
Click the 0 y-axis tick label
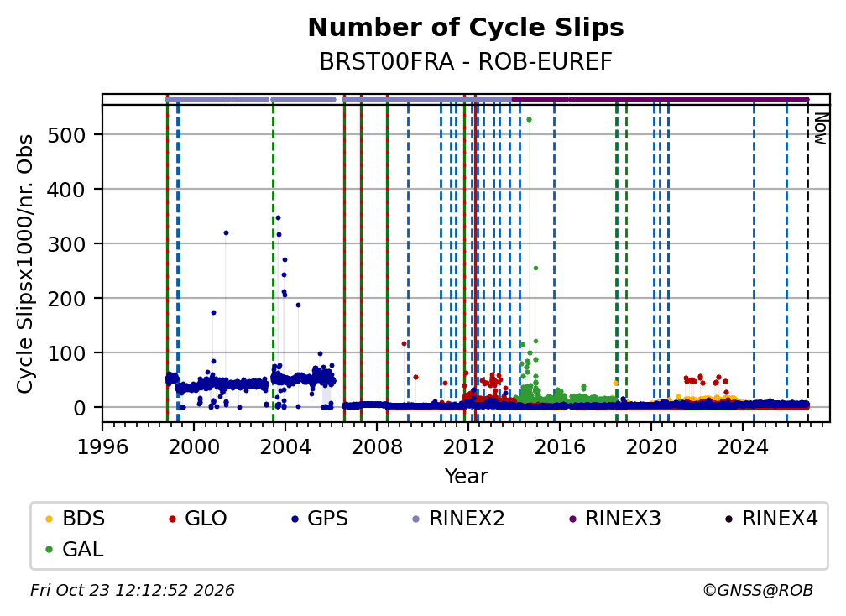coord(79,408)
